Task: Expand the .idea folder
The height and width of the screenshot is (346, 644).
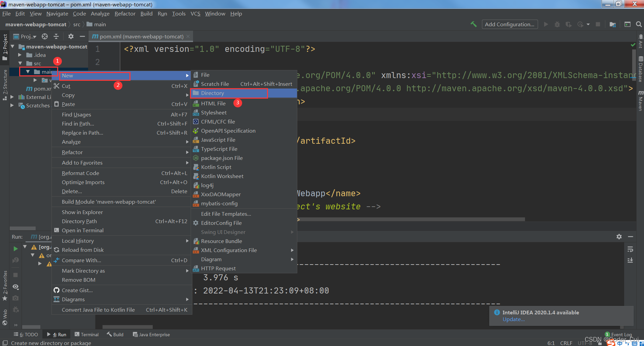Action: 20,55
